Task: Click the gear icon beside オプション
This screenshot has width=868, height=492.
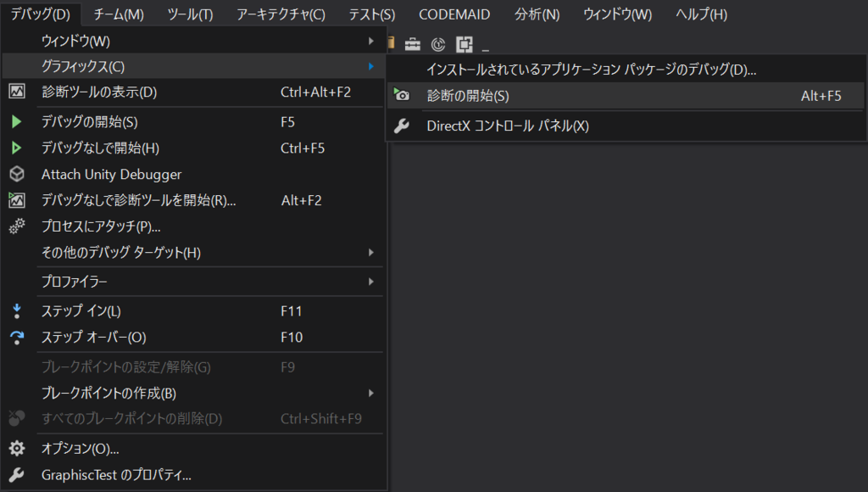Action: click(x=18, y=447)
